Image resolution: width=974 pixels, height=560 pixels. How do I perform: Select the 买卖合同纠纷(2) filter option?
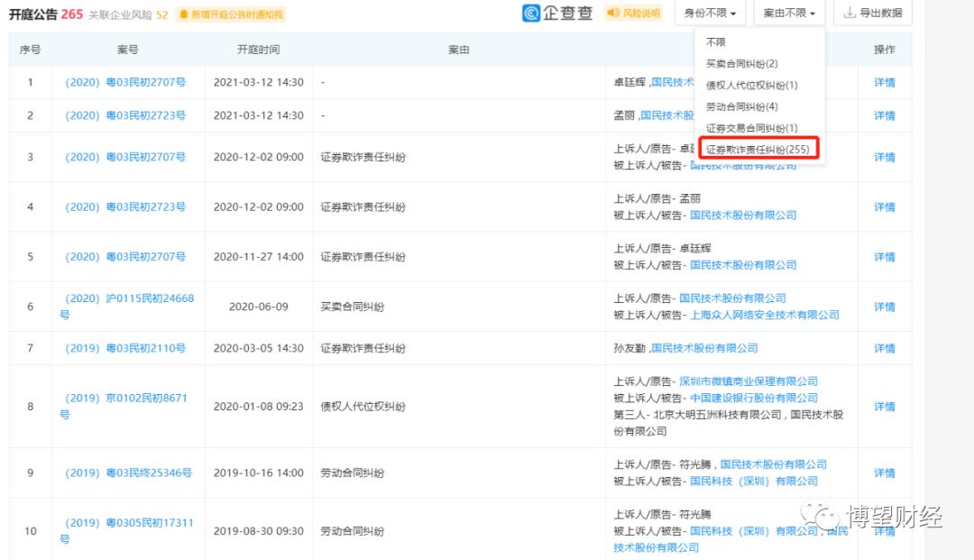[x=743, y=62]
